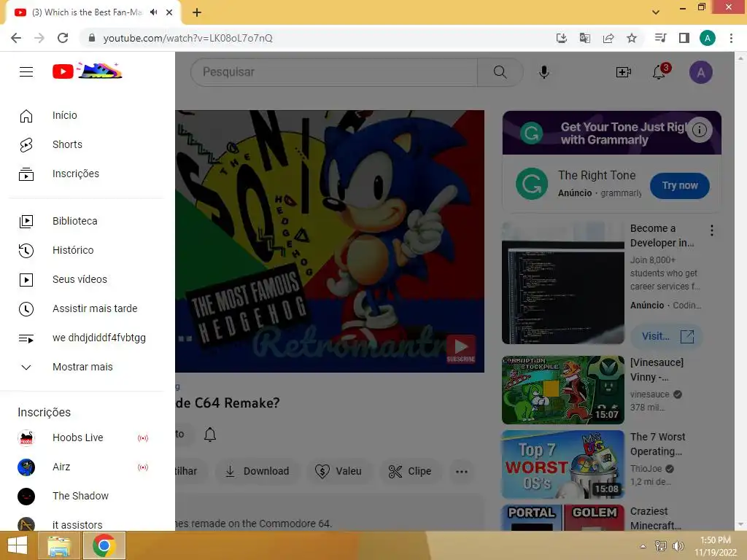The image size is (747, 560).
Task: Collapse the sidebar with the hamburger menu icon
Action: [26, 72]
